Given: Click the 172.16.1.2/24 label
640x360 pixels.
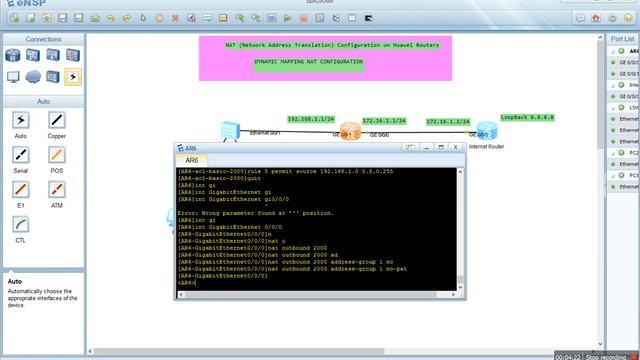Looking at the screenshot, I should coord(448,122).
